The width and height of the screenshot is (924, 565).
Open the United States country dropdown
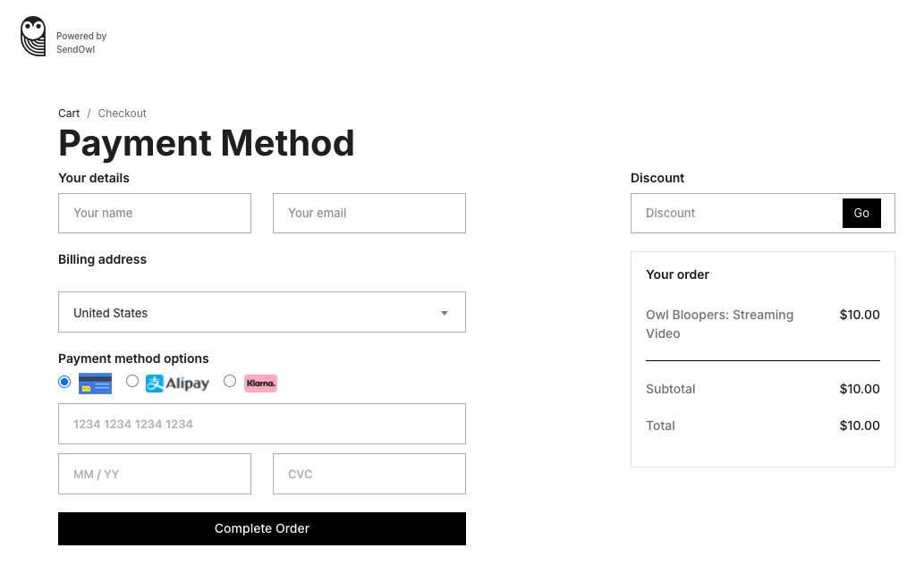(261, 313)
